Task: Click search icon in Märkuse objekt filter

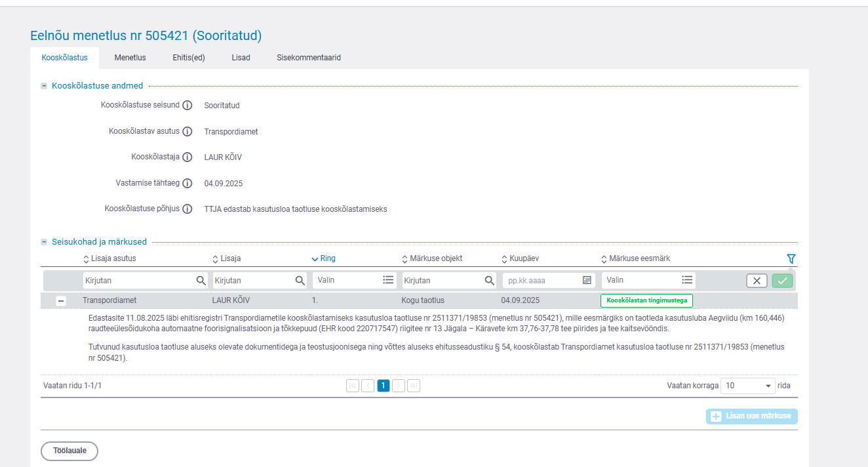Action: [x=490, y=280]
